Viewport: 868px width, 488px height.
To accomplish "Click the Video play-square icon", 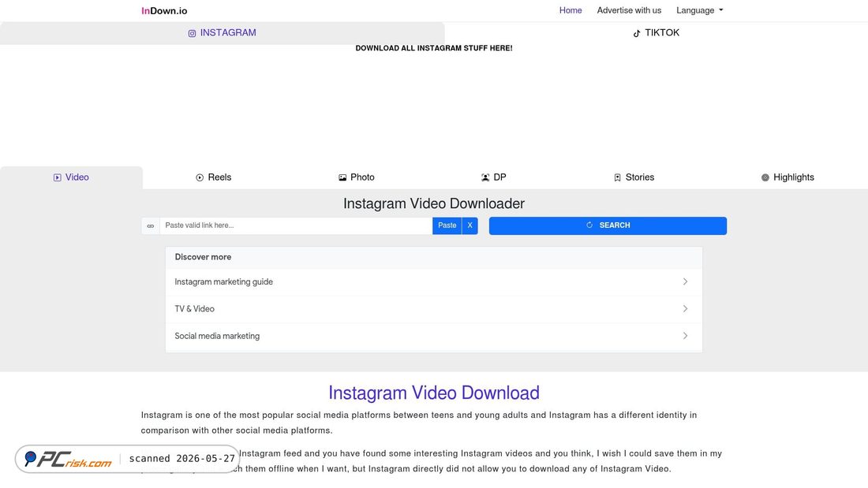I will [x=57, y=177].
